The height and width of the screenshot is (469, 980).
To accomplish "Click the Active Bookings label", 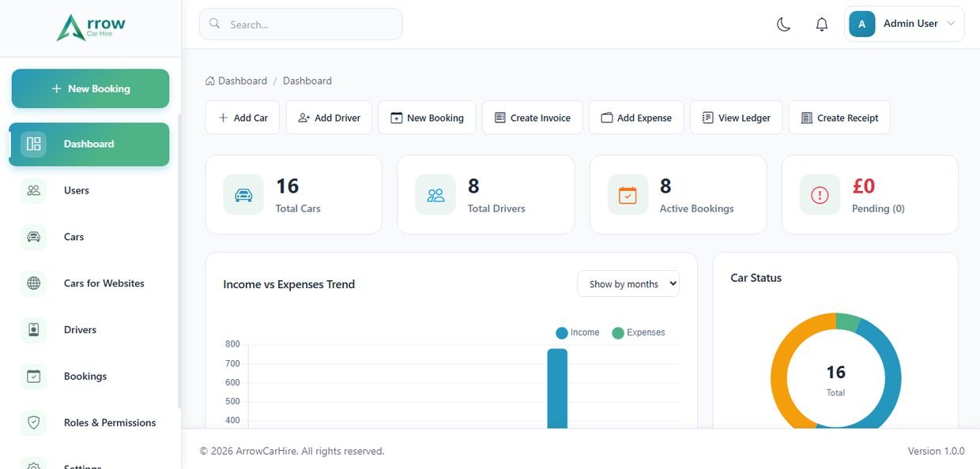I will (697, 208).
